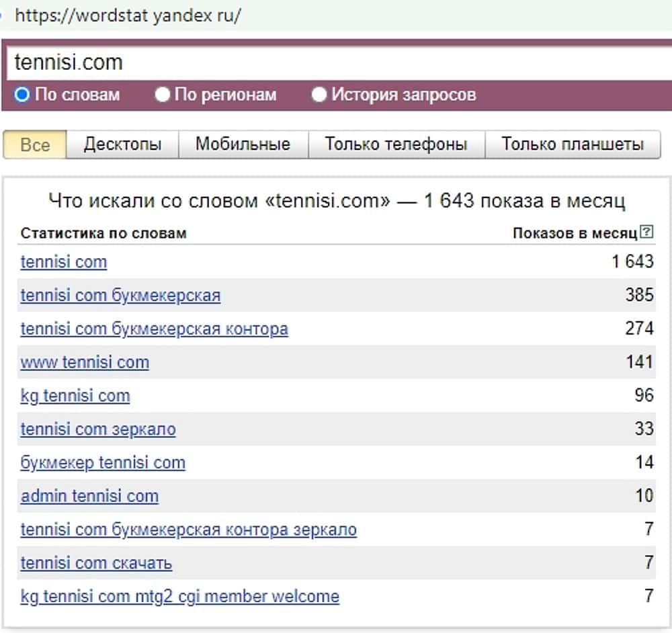This screenshot has width=672, height=633.
Task: Click the 385 impressions value
Action: (x=640, y=295)
